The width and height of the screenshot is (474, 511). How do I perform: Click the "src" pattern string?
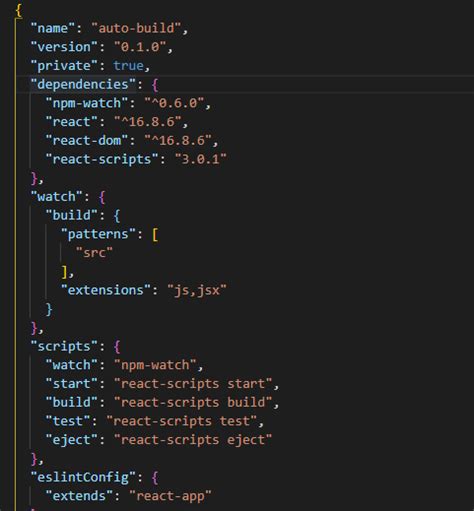pyautogui.click(x=94, y=253)
